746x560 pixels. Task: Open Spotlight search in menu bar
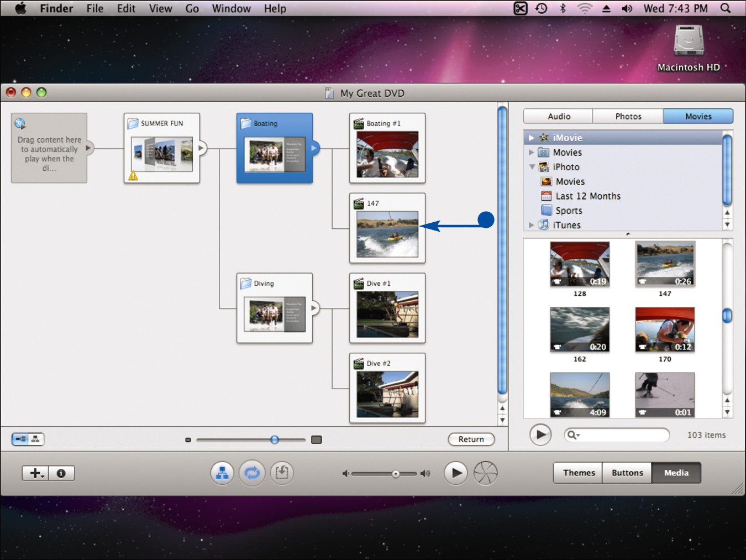pos(726,8)
